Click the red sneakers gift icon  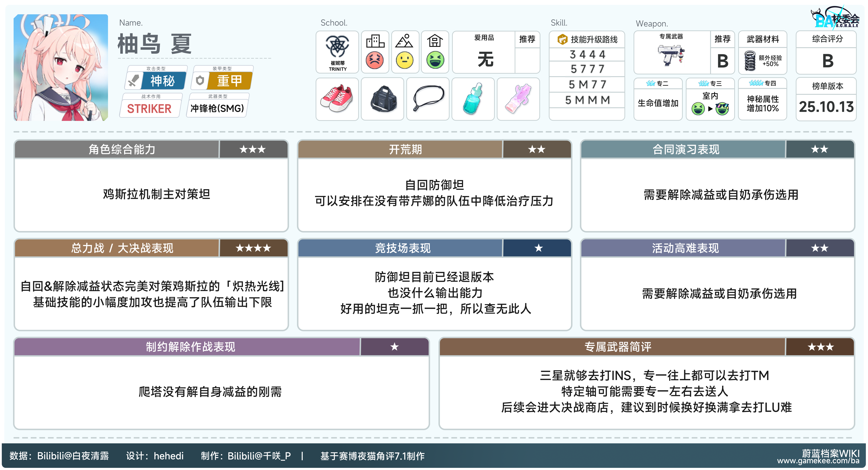337,98
